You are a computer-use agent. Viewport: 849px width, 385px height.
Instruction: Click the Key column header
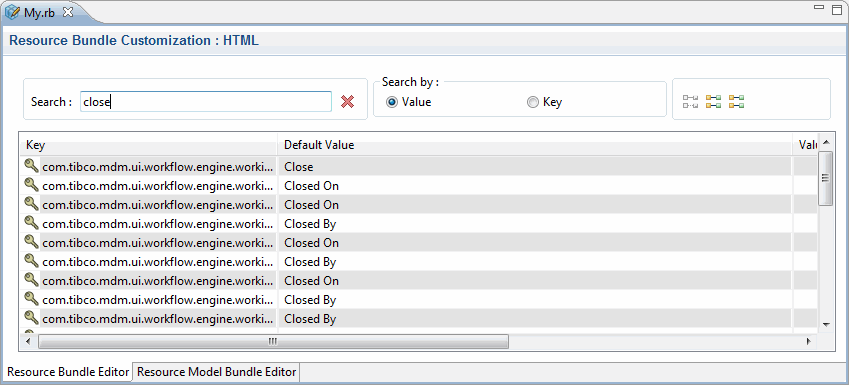(149, 145)
